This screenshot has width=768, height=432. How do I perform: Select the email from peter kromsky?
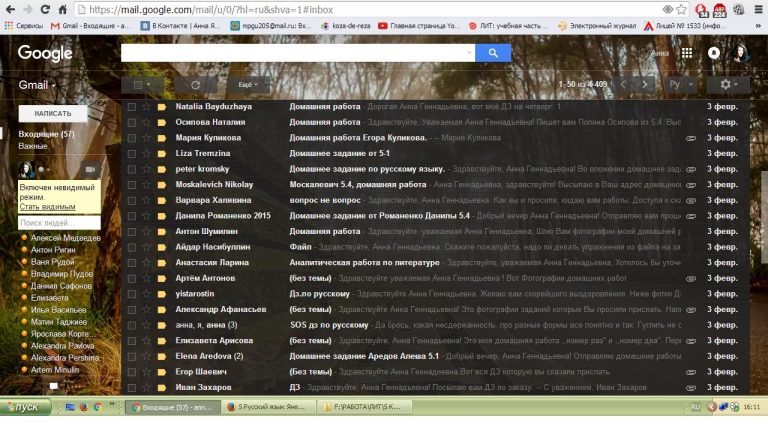pyautogui.click(x=131, y=169)
